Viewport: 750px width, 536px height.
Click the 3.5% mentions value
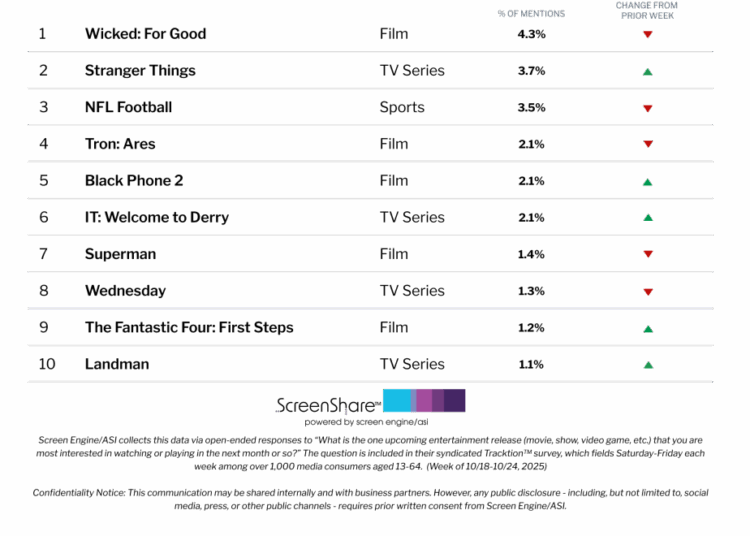[531, 108]
